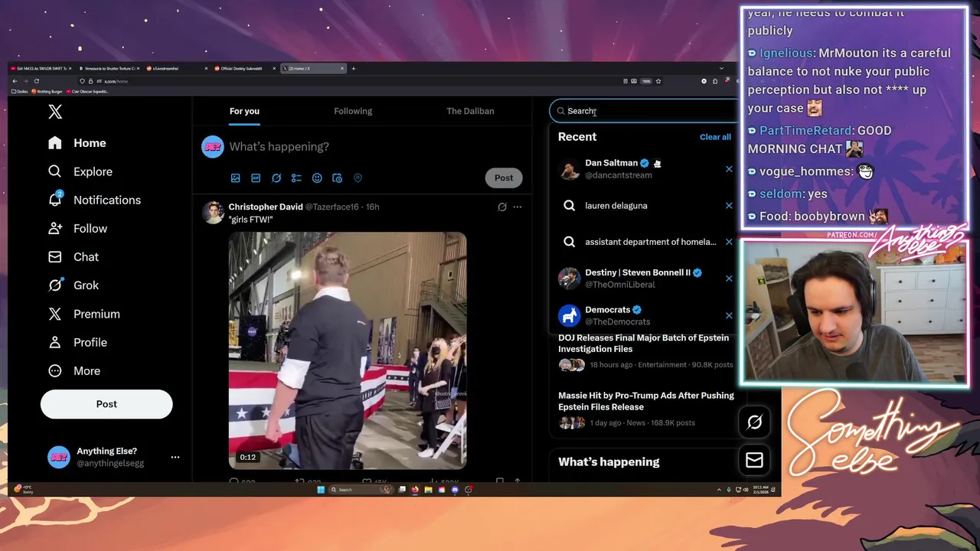The width and height of the screenshot is (980, 551).
Task: Click the browser reload button
Action: (36, 81)
